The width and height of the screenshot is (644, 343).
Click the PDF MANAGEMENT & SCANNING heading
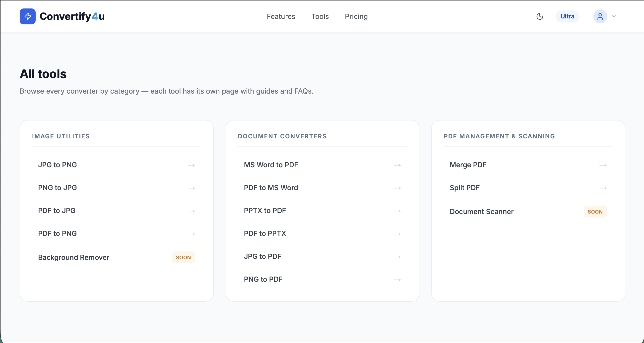(499, 136)
